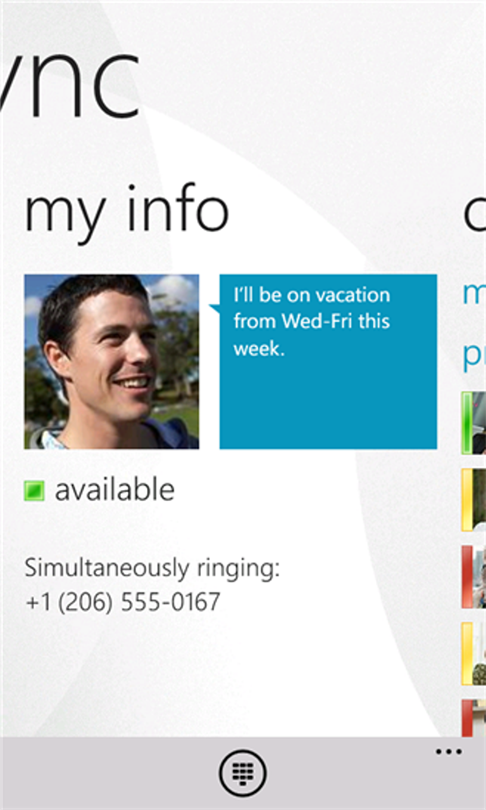Viewport: 486px width, 810px height.
Task: Change status by tapping the "available" text
Action: [x=115, y=490]
